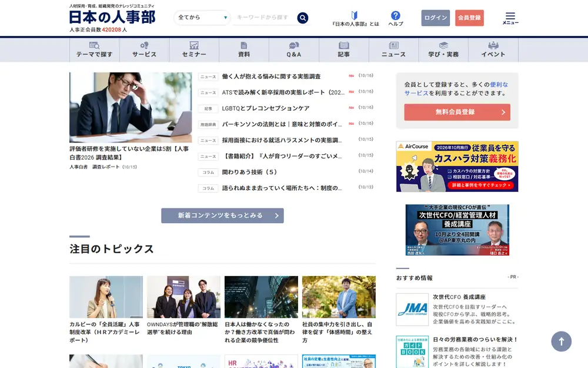Open the 社員の集中力 park photo thumbnail
The height and width of the screenshot is (368, 588).
[x=339, y=297]
